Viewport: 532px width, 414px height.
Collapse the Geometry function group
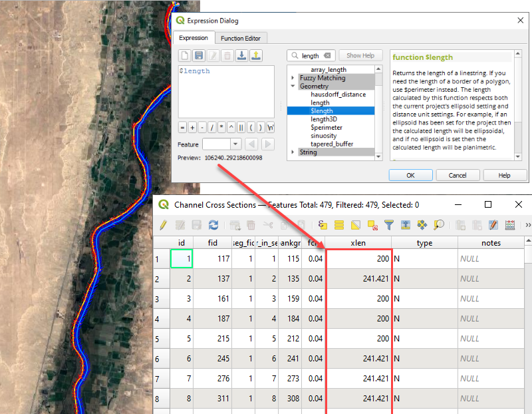click(x=293, y=87)
